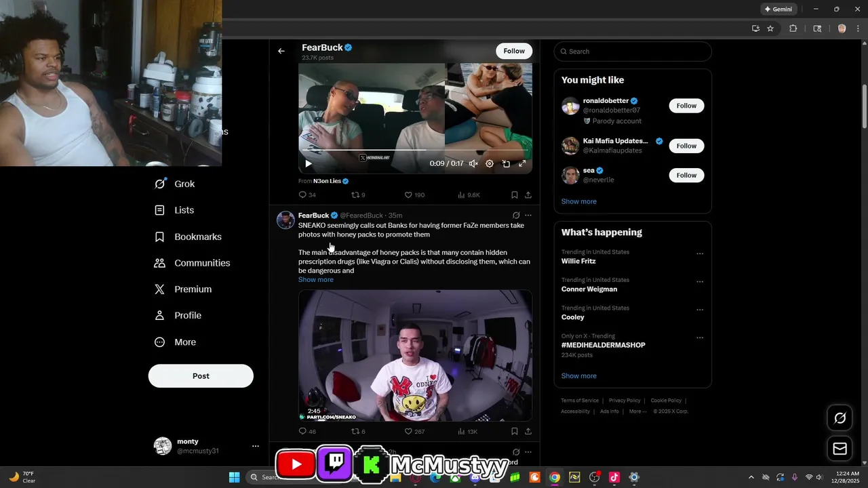Open the weather widget showing 70°F

point(22,477)
